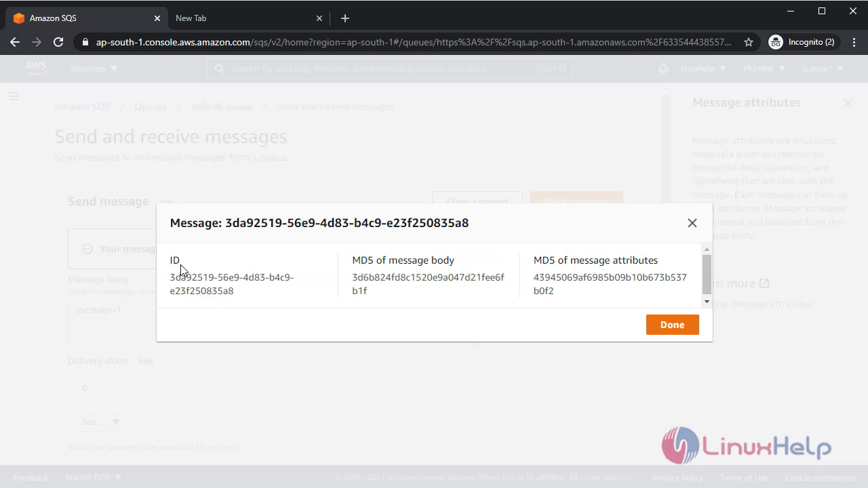Select the MD5 of message body value
The height and width of the screenshot is (488, 868).
(428, 284)
